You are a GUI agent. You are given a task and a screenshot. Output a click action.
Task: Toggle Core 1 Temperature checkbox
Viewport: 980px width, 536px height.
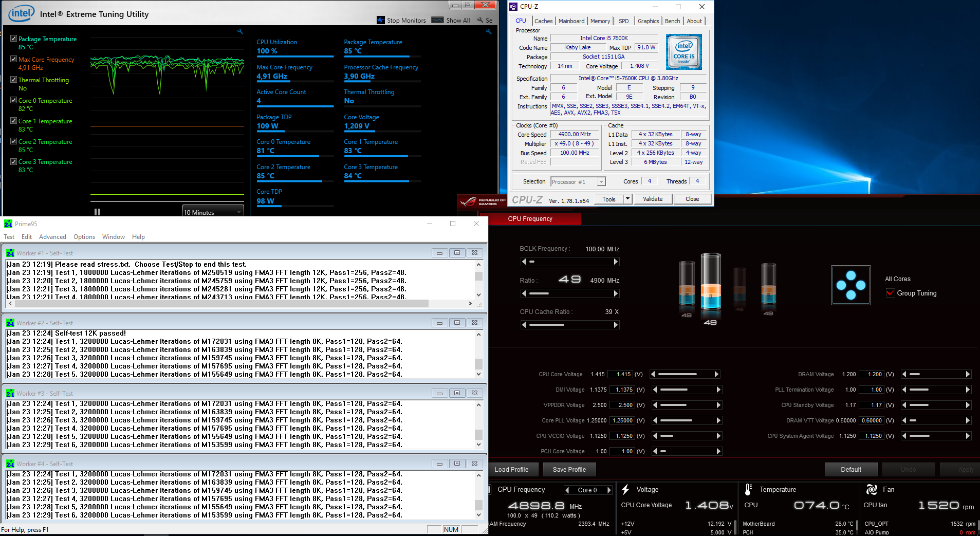[x=13, y=121]
